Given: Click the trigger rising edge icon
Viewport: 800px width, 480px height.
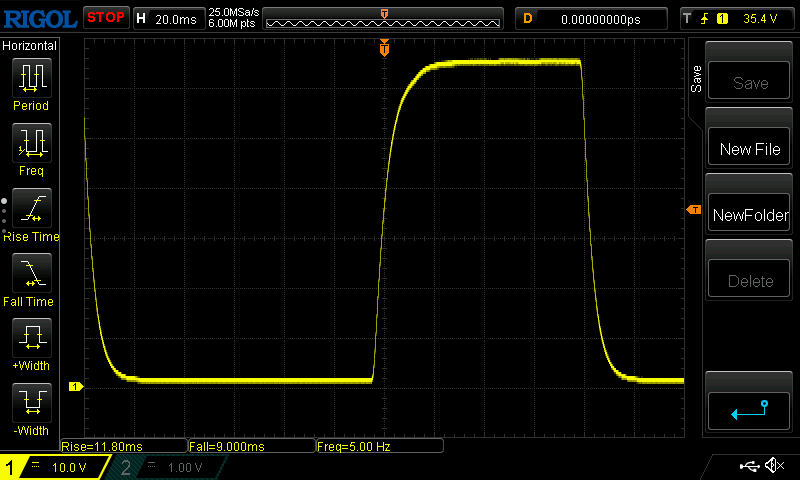Looking at the screenshot, I should tap(705, 19).
